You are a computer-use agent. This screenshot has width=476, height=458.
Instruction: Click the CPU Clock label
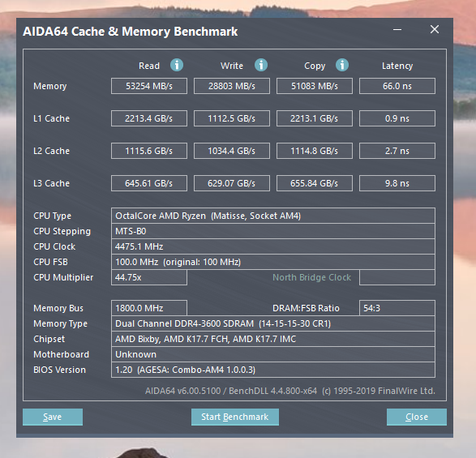point(54,246)
